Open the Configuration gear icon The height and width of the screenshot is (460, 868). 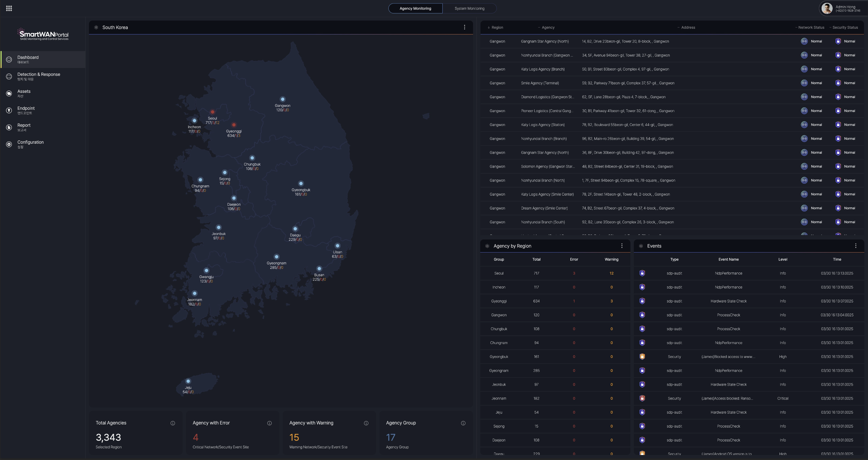pyautogui.click(x=9, y=144)
